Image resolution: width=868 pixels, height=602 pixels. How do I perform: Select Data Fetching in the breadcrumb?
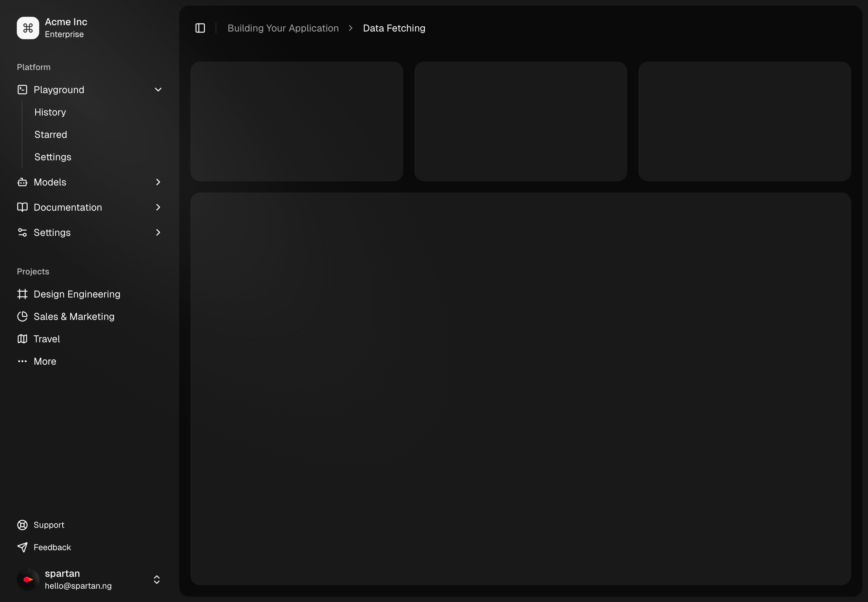[394, 28]
